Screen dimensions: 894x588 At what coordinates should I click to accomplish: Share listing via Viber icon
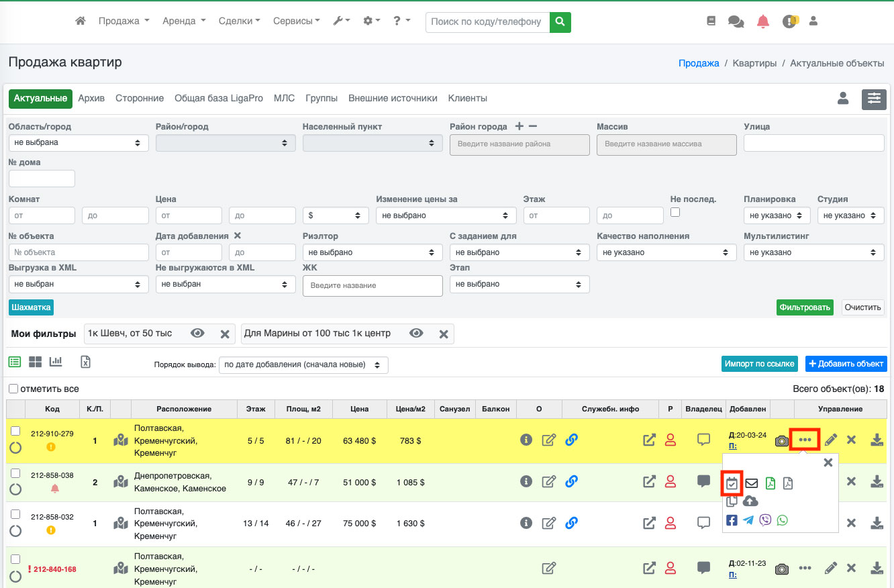coord(765,520)
